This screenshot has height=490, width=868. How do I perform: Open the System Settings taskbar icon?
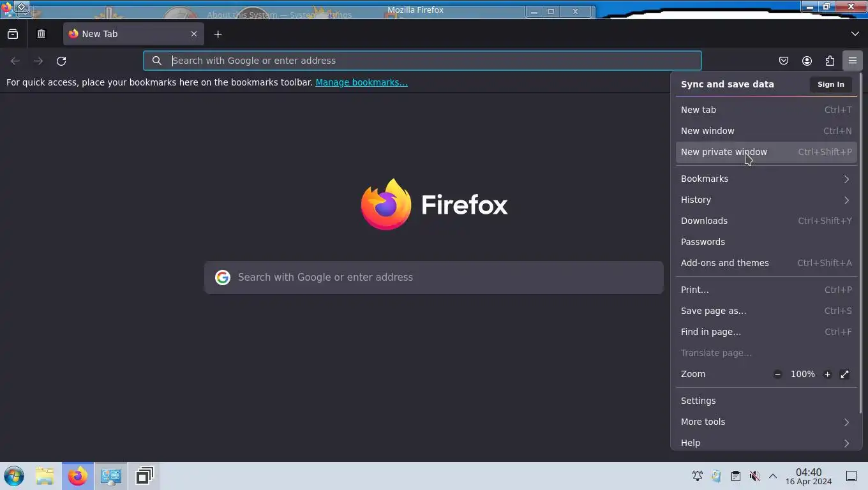point(111,476)
